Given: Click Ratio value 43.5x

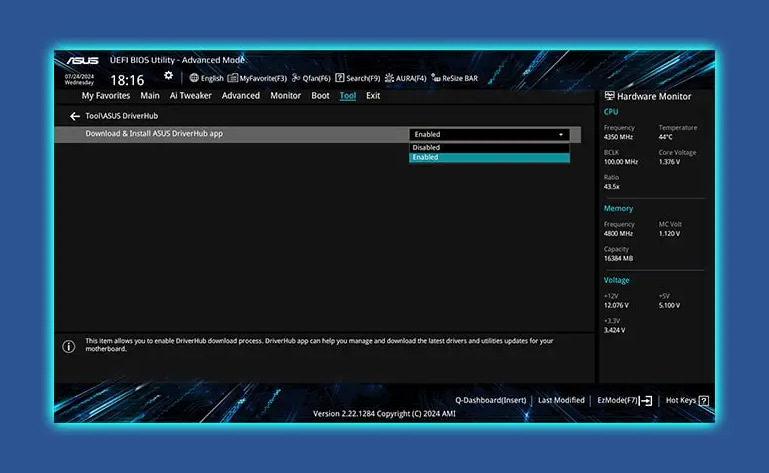Looking at the screenshot, I should (x=612, y=187).
